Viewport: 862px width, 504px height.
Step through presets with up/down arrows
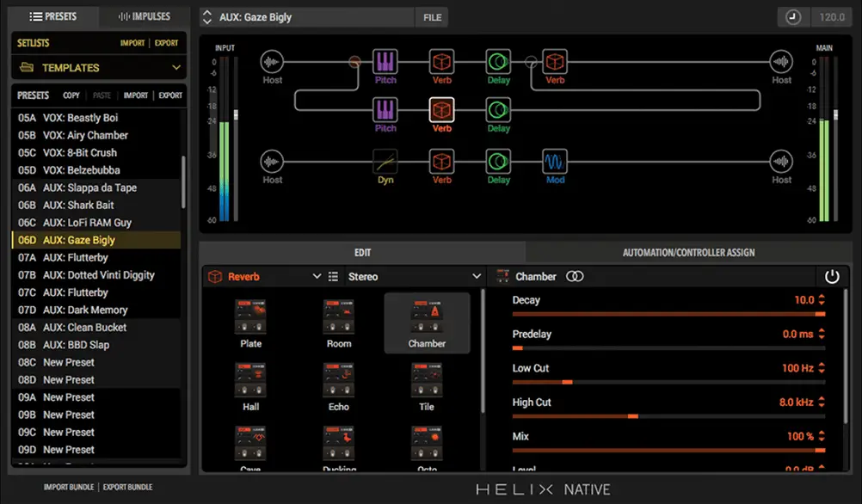point(207,17)
